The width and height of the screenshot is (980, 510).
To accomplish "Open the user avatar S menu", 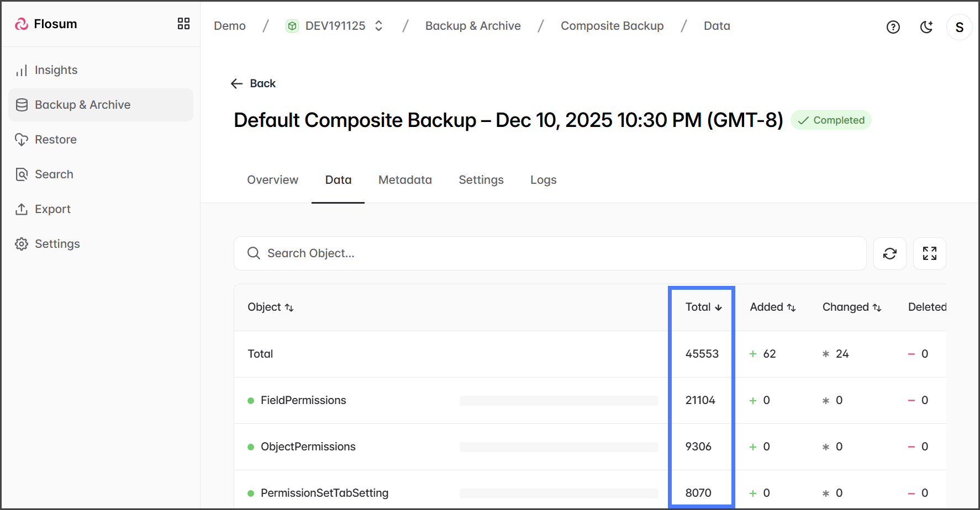I will (959, 27).
